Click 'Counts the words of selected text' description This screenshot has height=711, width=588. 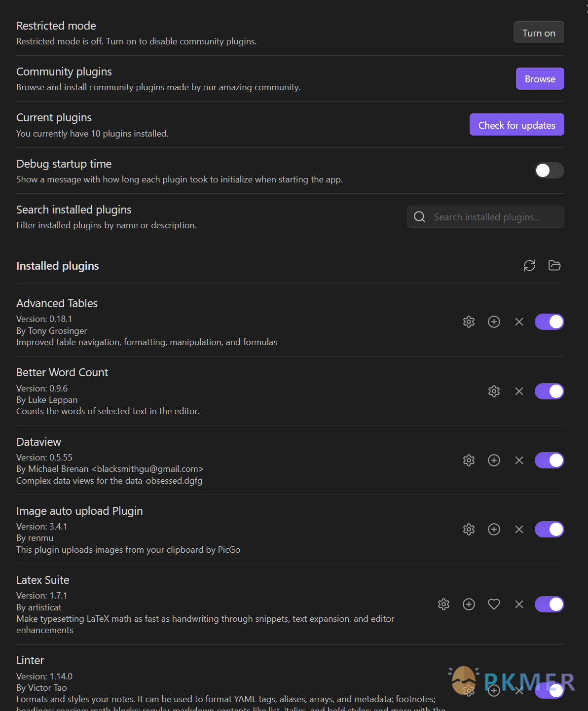[x=108, y=411]
